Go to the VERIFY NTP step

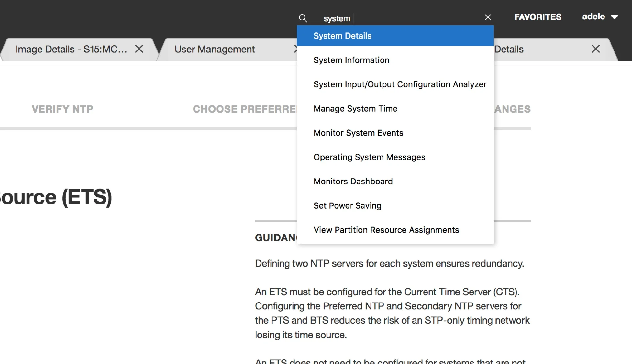point(62,109)
